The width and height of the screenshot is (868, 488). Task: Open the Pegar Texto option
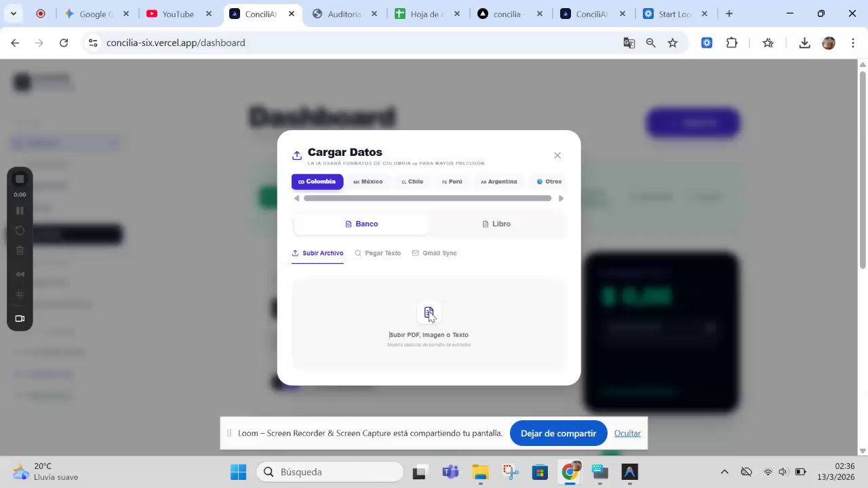pos(378,253)
